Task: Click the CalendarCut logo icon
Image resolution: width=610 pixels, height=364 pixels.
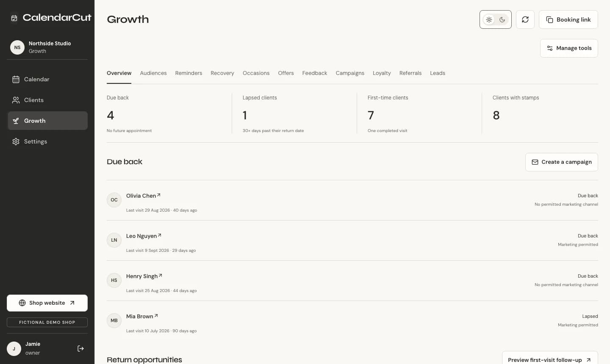Action: (x=14, y=18)
